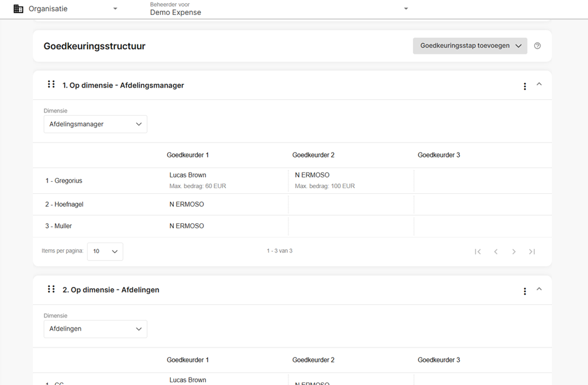Select the 2 - Hoefnagel row label
The height and width of the screenshot is (385, 588).
[x=64, y=204]
